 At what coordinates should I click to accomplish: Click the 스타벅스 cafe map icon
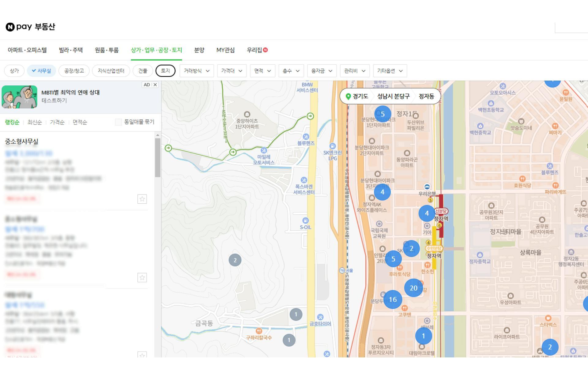[x=548, y=318]
